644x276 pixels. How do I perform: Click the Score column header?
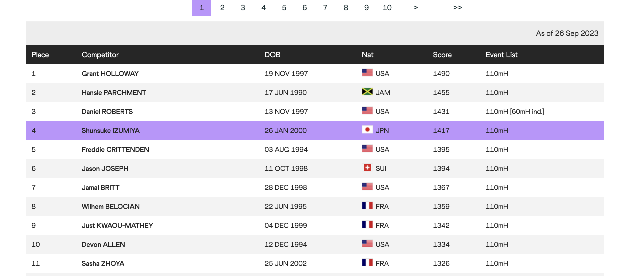(442, 55)
